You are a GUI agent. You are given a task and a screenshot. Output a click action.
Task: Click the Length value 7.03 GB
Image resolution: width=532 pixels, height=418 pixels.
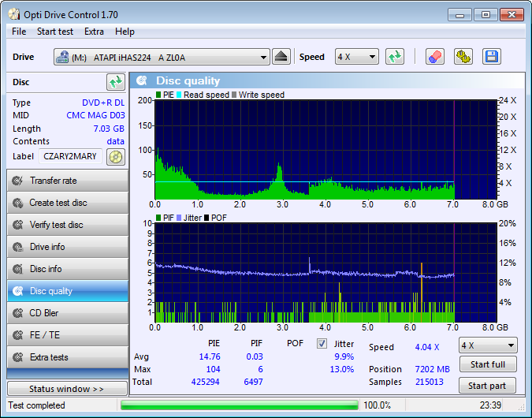click(x=109, y=129)
